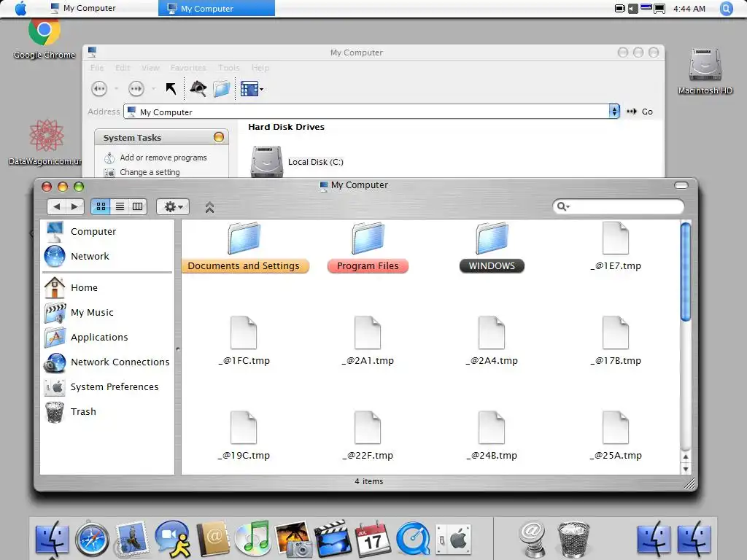Click the double up chevron in toolbar
The image size is (747, 560).
pos(209,207)
